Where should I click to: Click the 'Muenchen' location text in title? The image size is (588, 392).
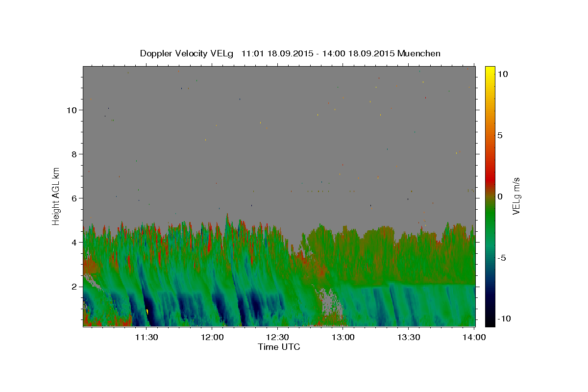coord(419,53)
